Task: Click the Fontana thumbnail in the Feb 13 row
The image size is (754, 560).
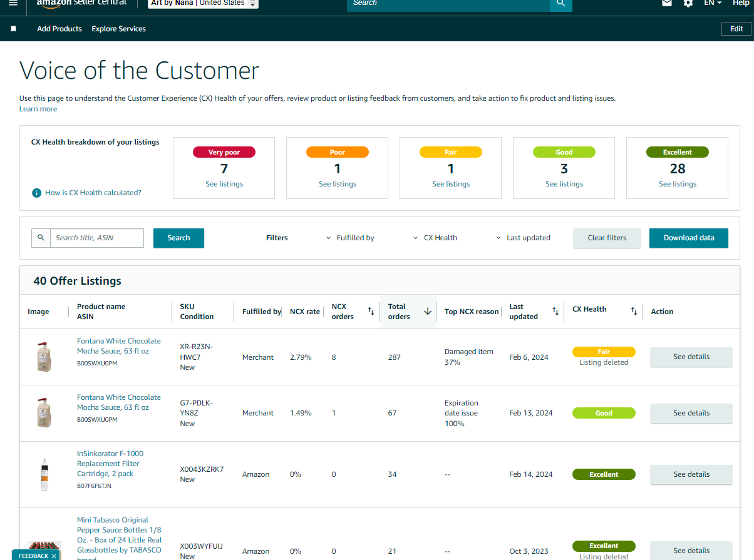Action: pyautogui.click(x=44, y=413)
